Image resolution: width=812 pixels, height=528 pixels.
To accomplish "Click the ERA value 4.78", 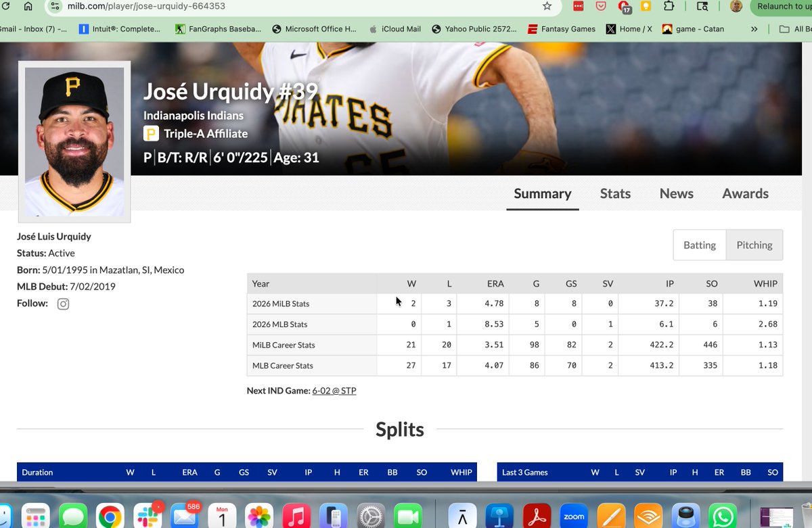I will click(495, 304).
